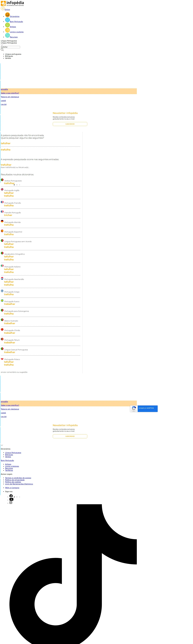Screen dimensions: 193x644
Task: Click the Português-Italiano Italian flag icon
Action: click(2, 266)
